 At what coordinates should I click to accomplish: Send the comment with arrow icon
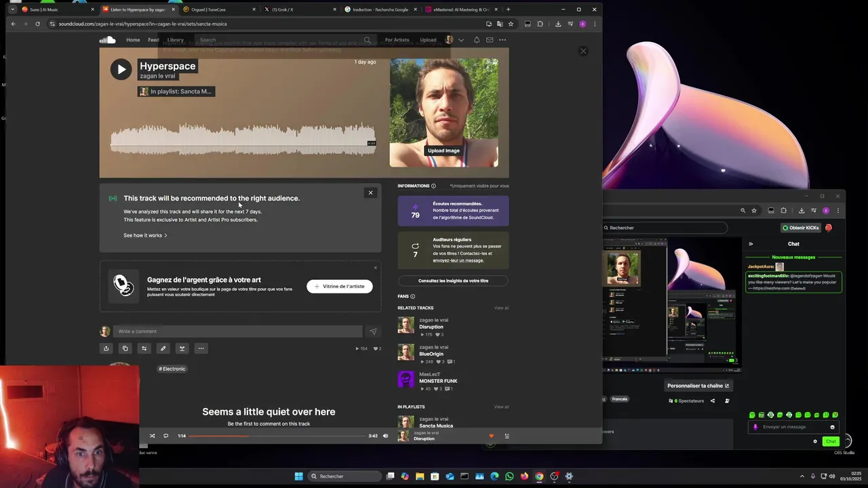[x=373, y=331]
